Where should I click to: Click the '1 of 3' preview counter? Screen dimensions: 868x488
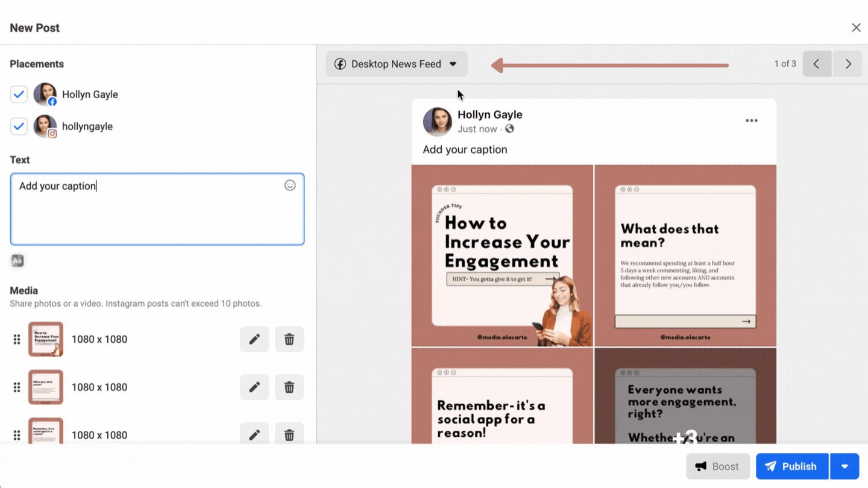click(785, 64)
